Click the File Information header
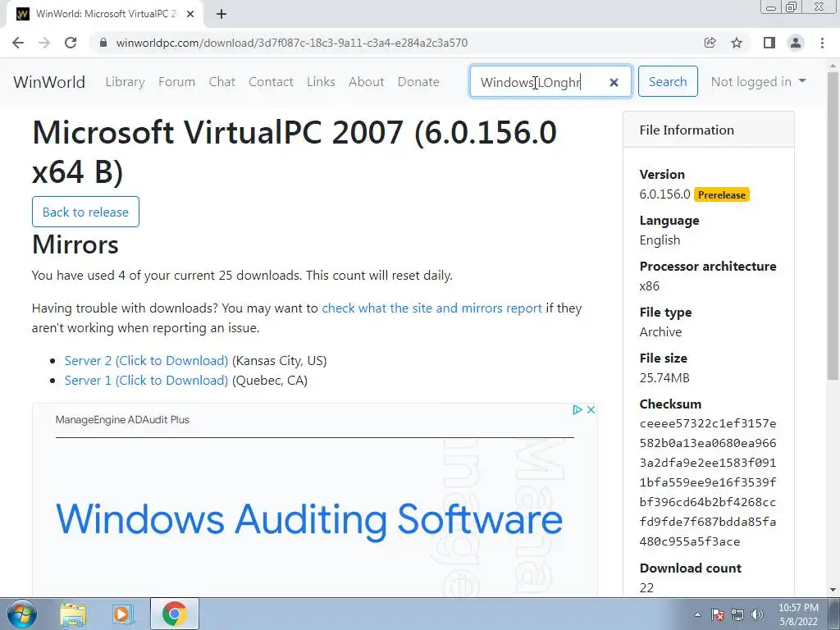 [687, 130]
